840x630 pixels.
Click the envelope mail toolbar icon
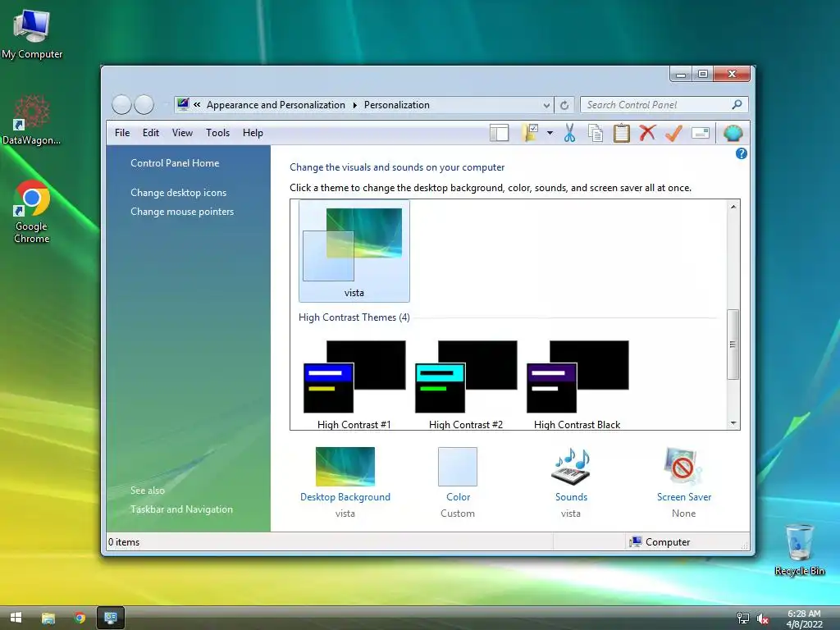pos(701,133)
